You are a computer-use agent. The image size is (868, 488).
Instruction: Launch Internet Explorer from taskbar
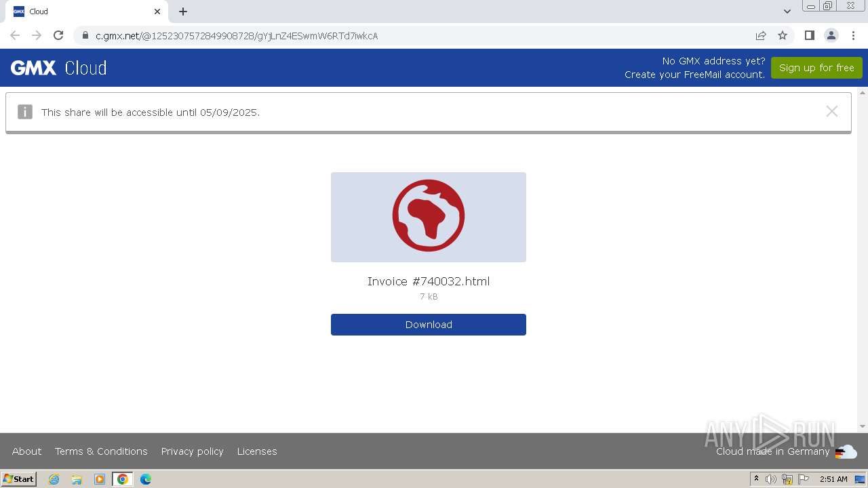pyautogui.click(x=54, y=479)
